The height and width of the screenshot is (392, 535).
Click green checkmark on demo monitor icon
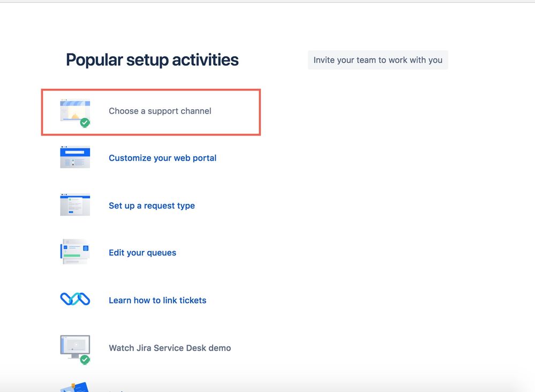[x=85, y=359]
